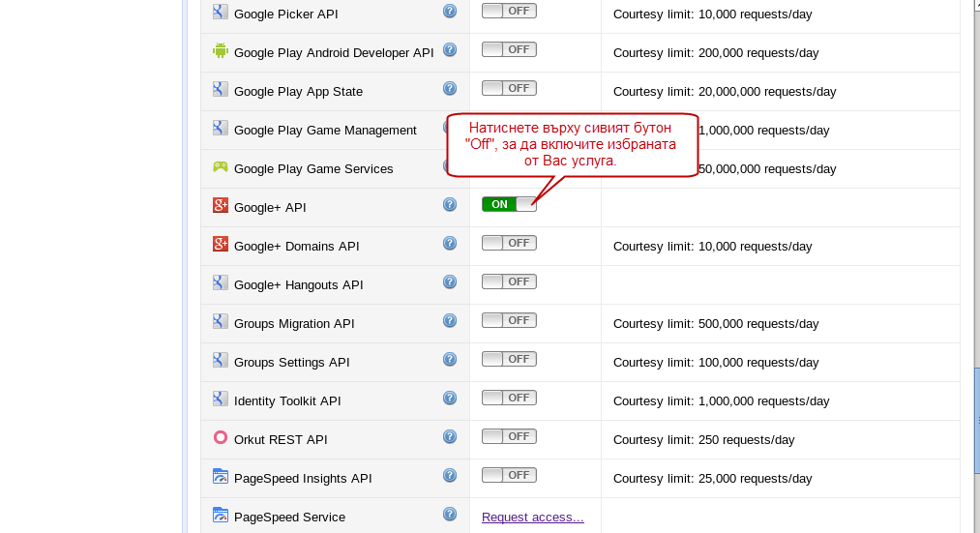Open help for Google Play Android Developer API

pyautogui.click(x=450, y=50)
